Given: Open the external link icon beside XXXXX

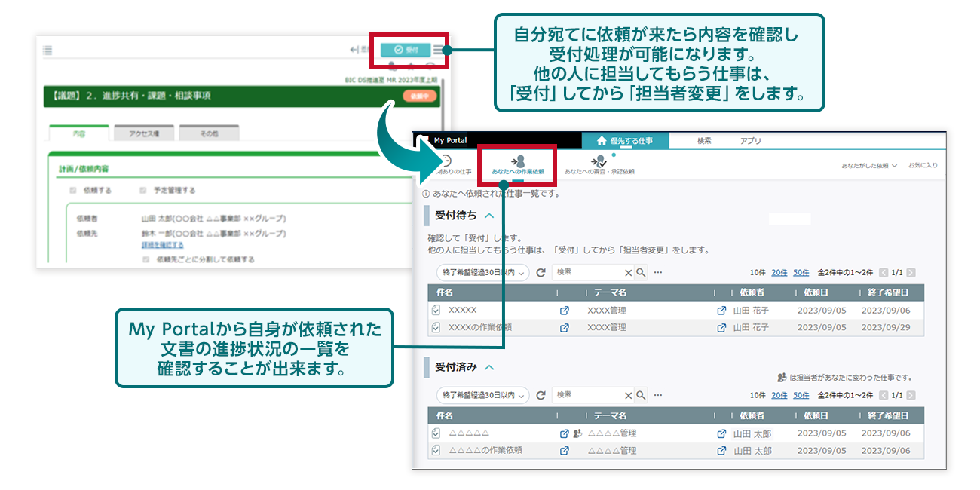Looking at the screenshot, I should tap(564, 309).
